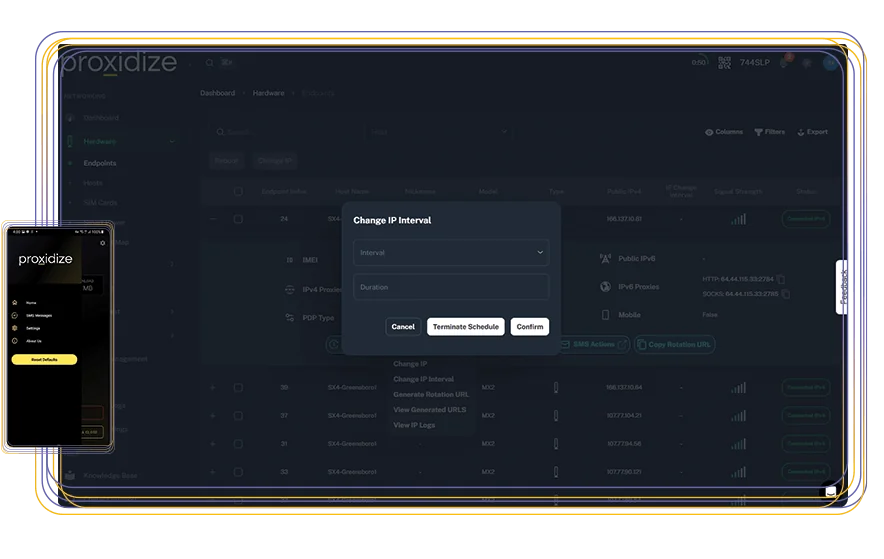Open Dashboard in the left sidebar
This screenshot has height=559, width=884.
[101, 118]
